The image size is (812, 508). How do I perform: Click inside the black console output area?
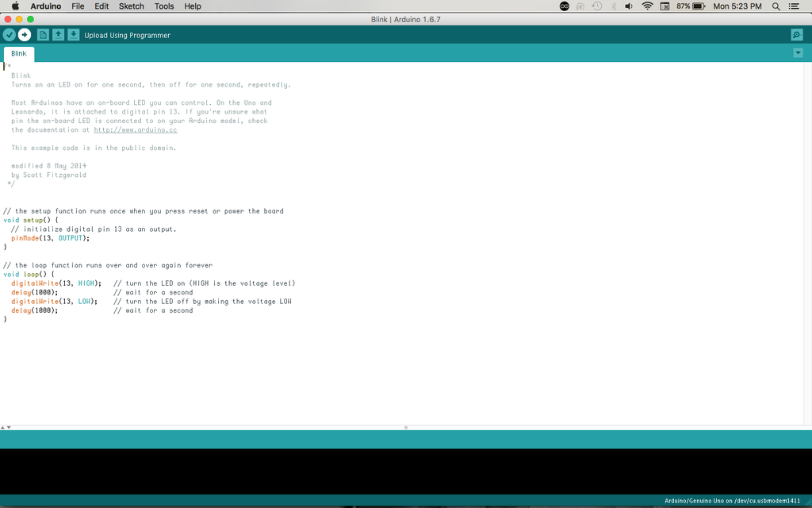pyautogui.click(x=406, y=471)
